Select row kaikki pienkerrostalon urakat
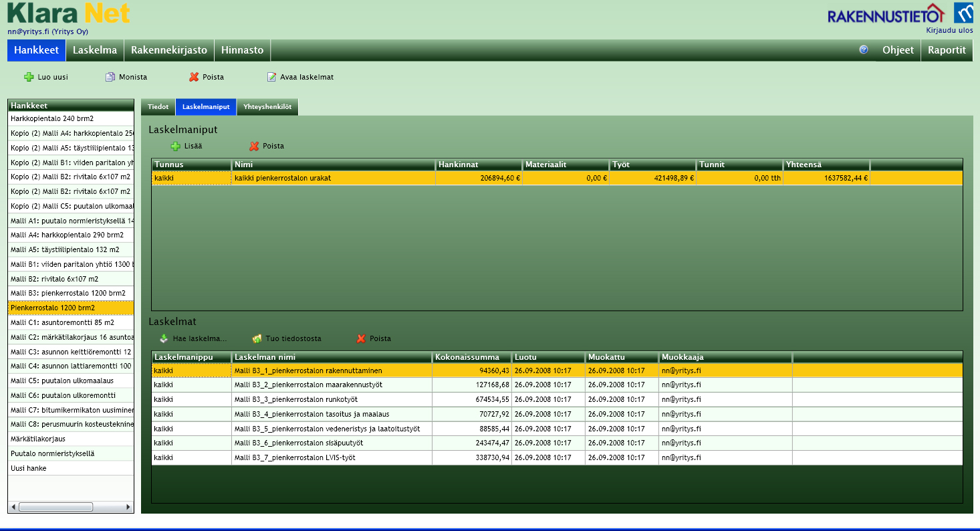 [x=557, y=178]
